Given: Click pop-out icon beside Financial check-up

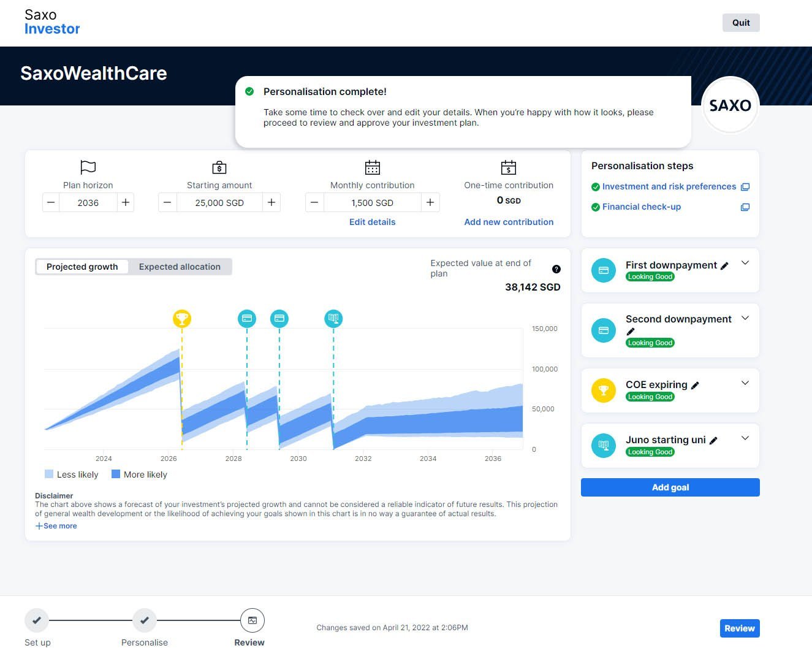Looking at the screenshot, I should [745, 207].
